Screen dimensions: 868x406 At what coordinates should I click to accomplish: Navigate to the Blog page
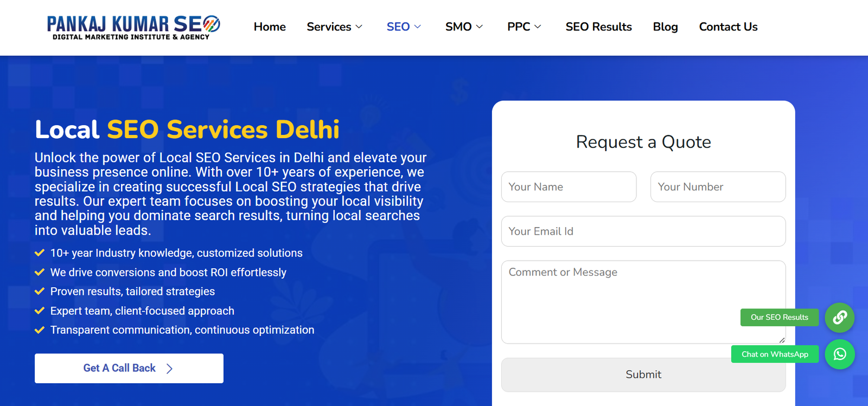pyautogui.click(x=665, y=27)
